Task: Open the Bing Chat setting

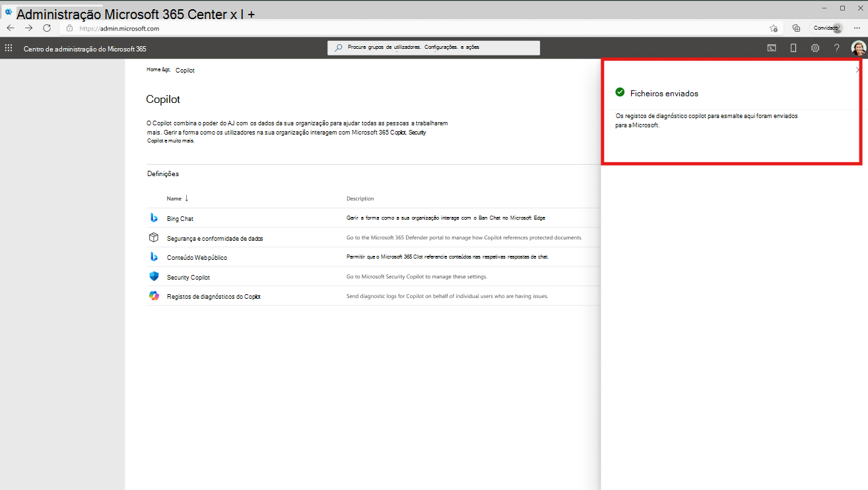Action: point(180,218)
